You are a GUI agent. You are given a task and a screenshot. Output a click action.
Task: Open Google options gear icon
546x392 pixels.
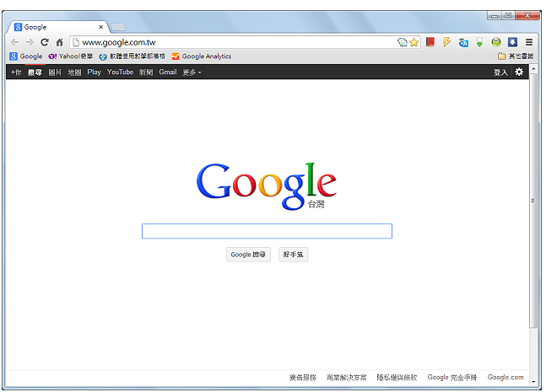click(x=519, y=72)
